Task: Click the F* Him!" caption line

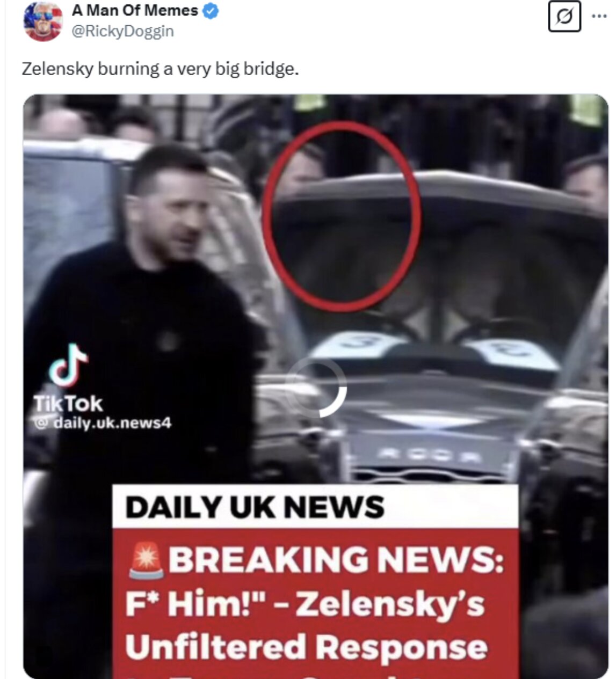Action: click(205, 604)
